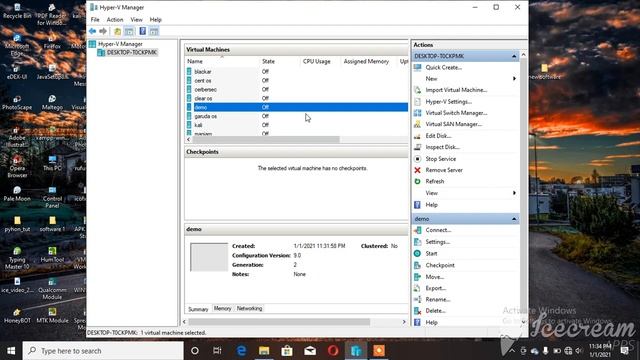The width and height of the screenshot is (640, 360).
Task: Click the Stop Service action
Action: point(441,159)
